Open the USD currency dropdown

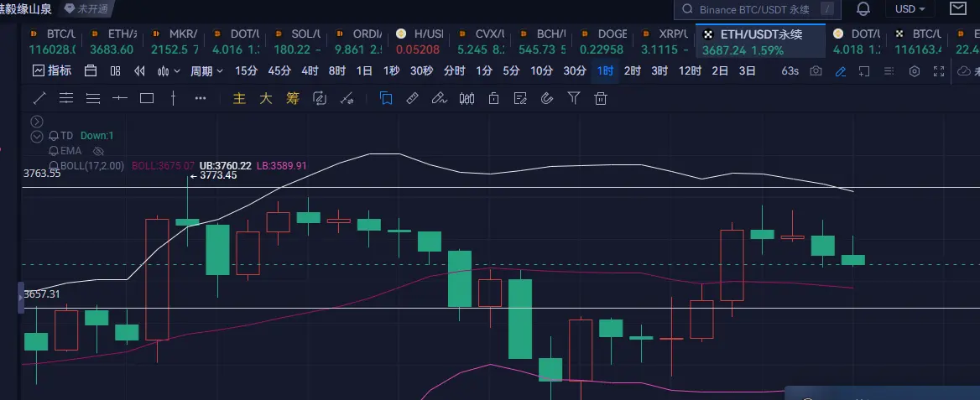click(910, 8)
